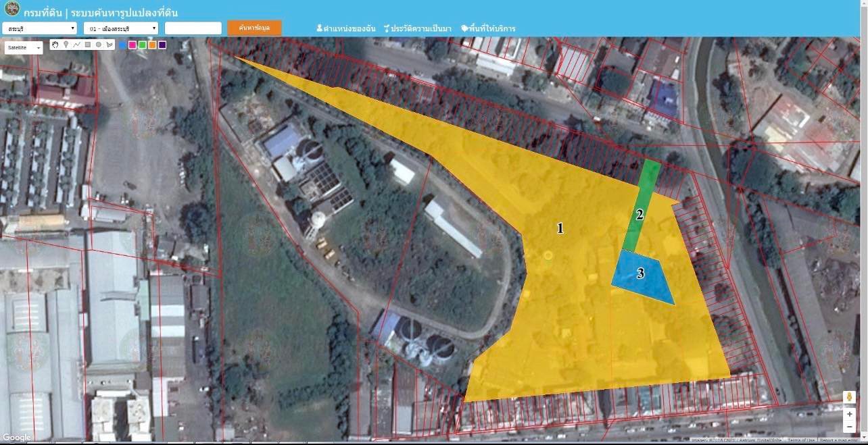
Task: Select the polyline drawing tool
Action: (76, 45)
